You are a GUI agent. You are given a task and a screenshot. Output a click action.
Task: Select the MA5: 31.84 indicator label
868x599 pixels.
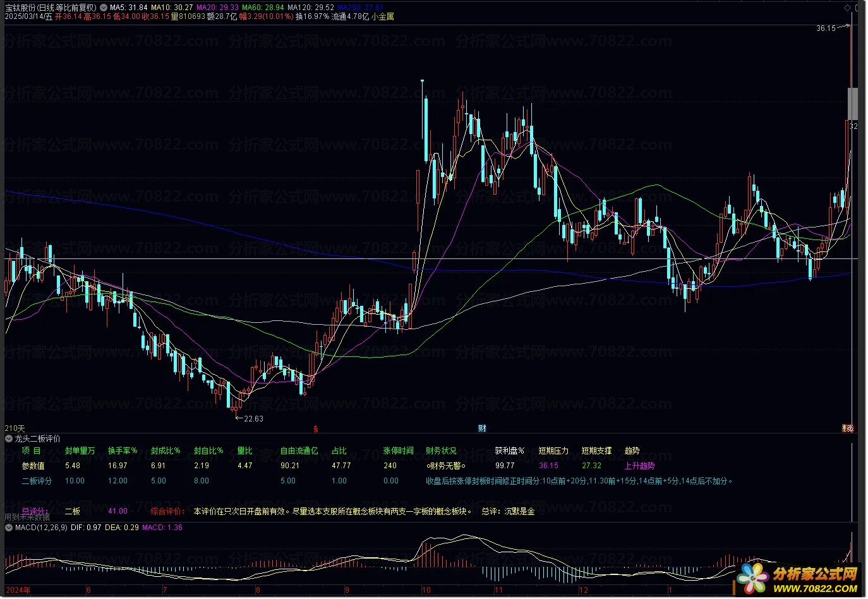coord(129,8)
